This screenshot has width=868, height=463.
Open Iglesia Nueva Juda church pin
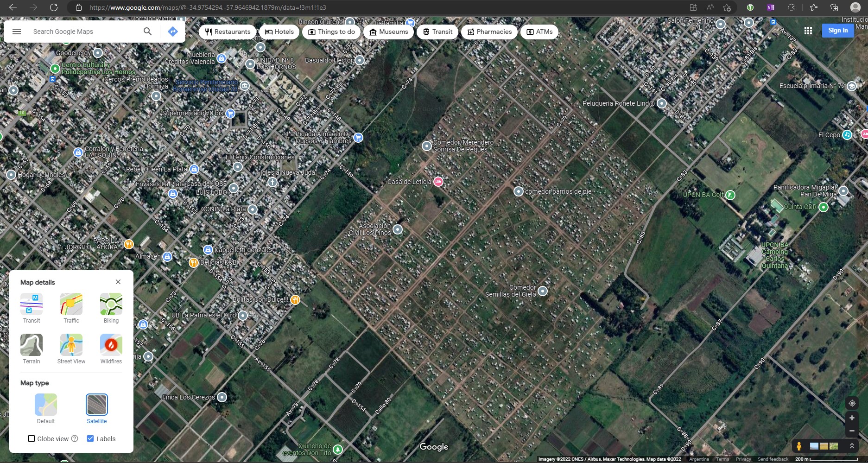point(272,182)
